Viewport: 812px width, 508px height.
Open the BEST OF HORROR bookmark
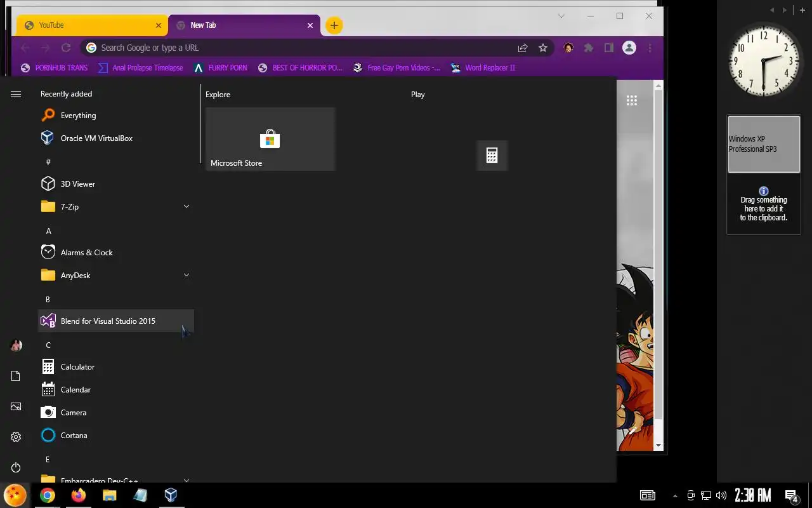click(x=300, y=67)
